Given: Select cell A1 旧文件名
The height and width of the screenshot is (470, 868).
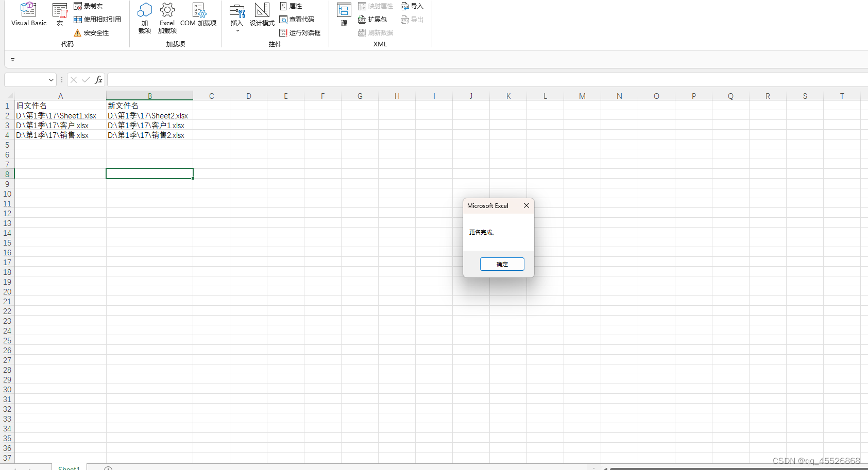Looking at the screenshot, I should [60, 106].
